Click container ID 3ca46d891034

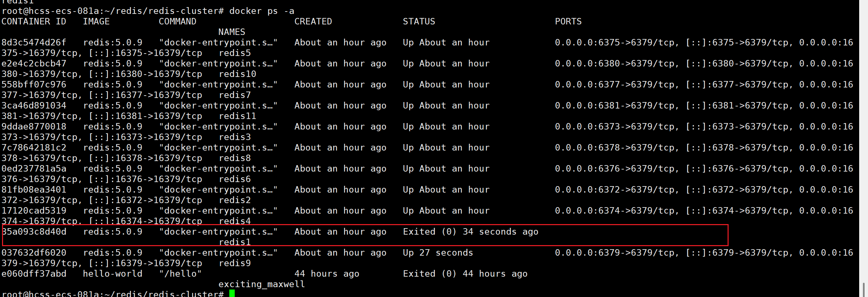click(x=34, y=106)
